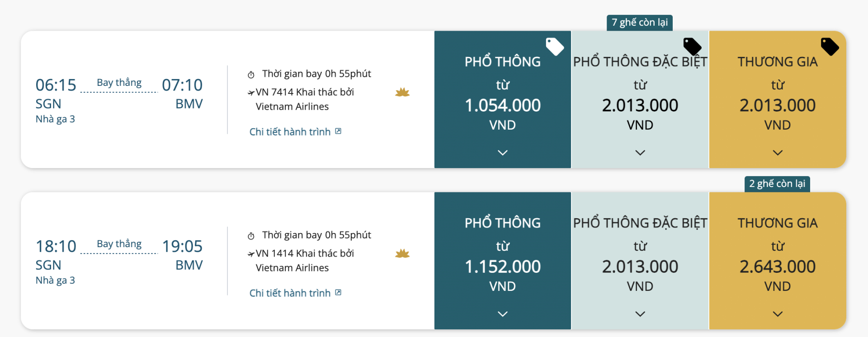Click the clock icon next to flight duration 0h 55phút
The height and width of the screenshot is (337, 868).
pos(252,74)
